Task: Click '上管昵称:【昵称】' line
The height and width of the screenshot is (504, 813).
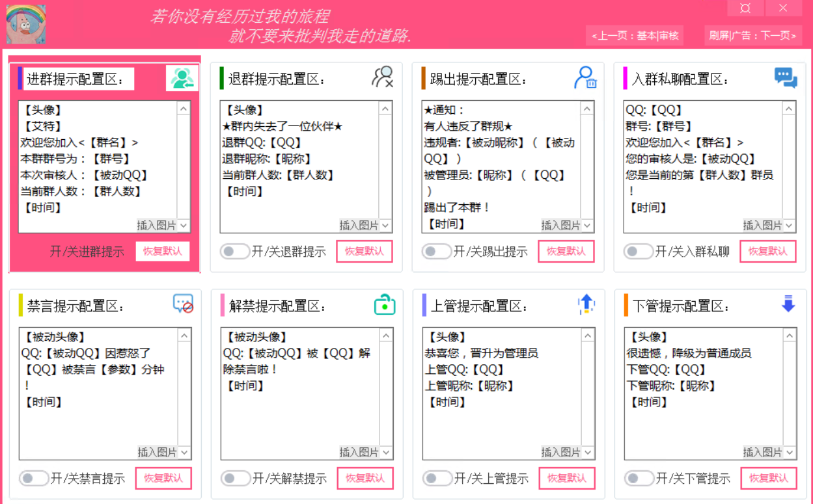Action: pyautogui.click(x=471, y=386)
